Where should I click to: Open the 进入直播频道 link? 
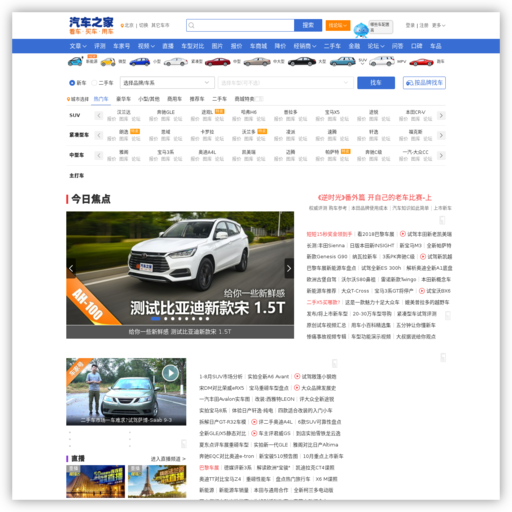coord(168,459)
